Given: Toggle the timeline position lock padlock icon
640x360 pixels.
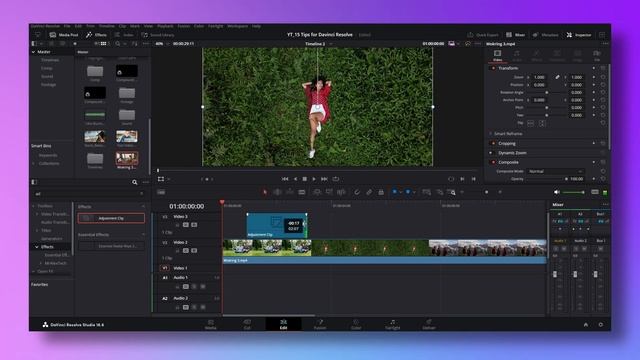Looking at the screenshot, I should click(381, 192).
